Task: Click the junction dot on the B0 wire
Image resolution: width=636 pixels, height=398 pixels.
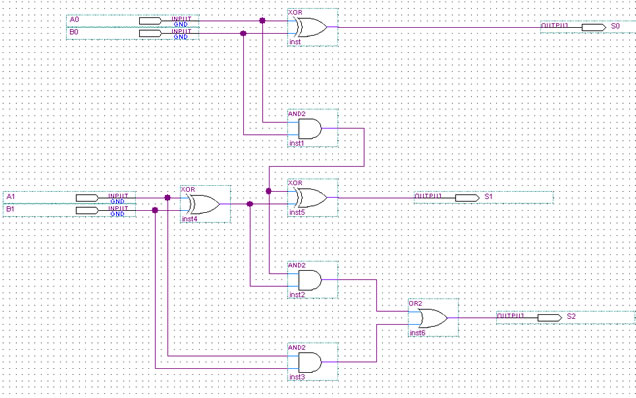Action: (243, 33)
